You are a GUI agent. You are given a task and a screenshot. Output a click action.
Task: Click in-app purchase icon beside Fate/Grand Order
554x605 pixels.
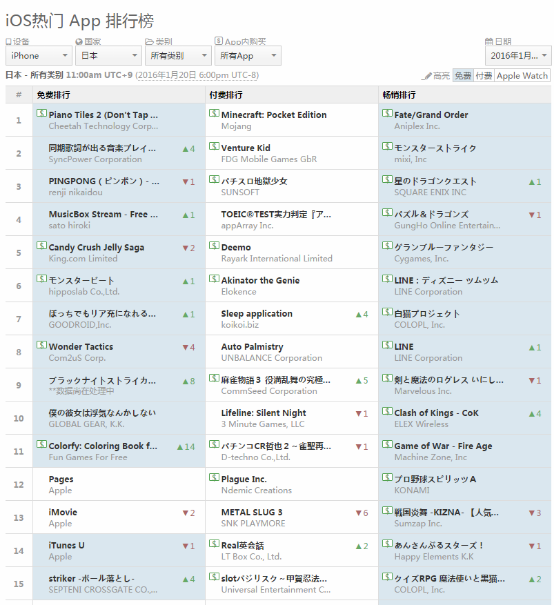pos(387,113)
